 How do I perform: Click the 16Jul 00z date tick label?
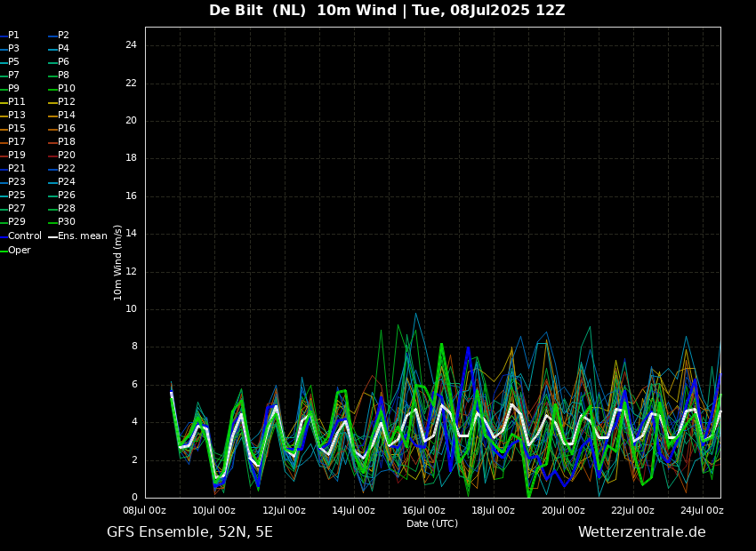pos(423,510)
